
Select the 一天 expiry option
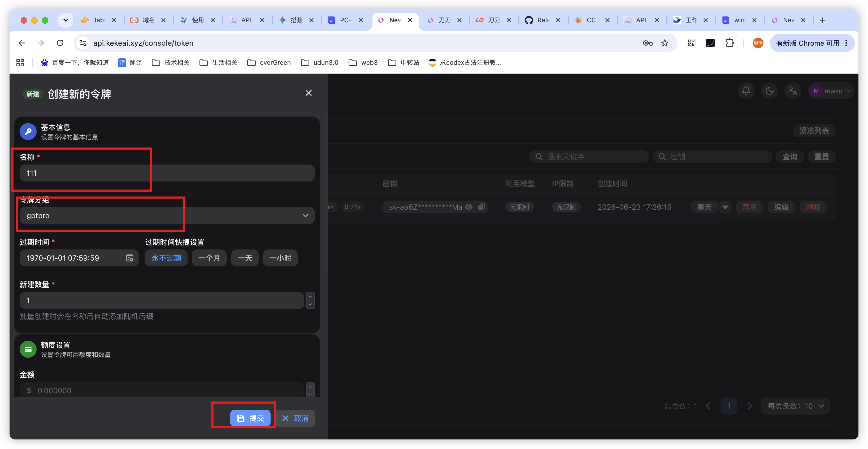pyautogui.click(x=245, y=258)
